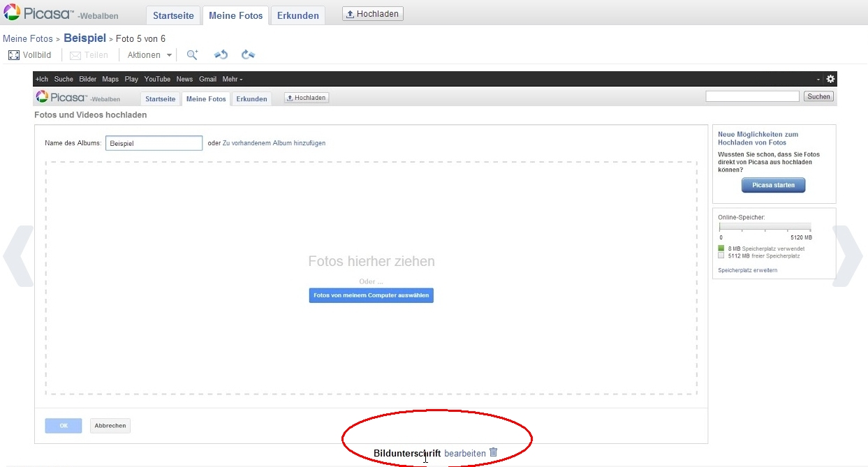Screen dimensions: 868x467
Task: Click the bearbeiten link beside Bildunterschrift
Action: point(464,453)
